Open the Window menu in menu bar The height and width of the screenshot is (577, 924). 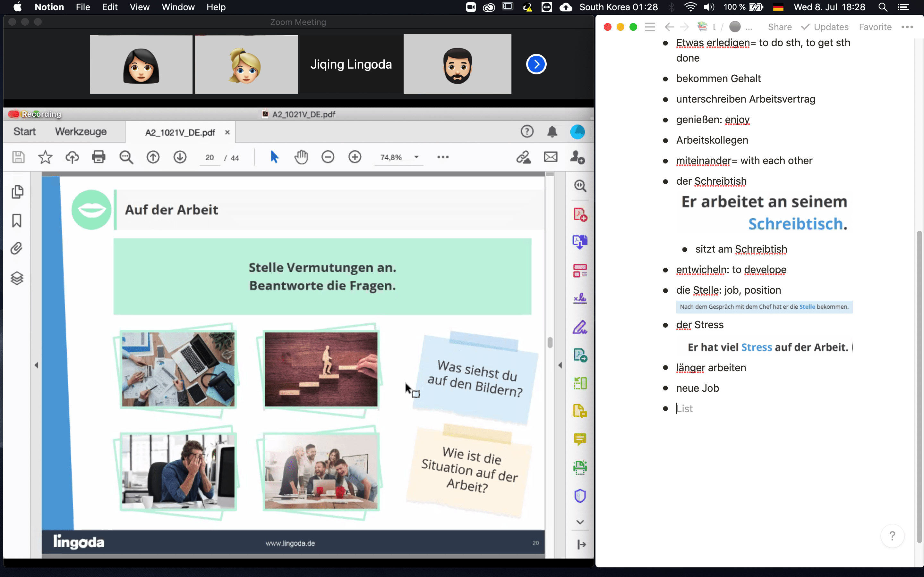tap(178, 7)
